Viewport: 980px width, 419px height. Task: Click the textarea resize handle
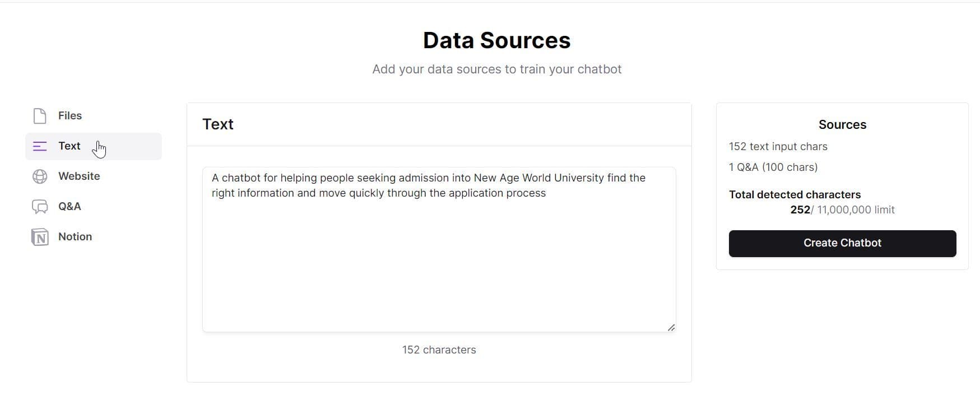(x=671, y=328)
